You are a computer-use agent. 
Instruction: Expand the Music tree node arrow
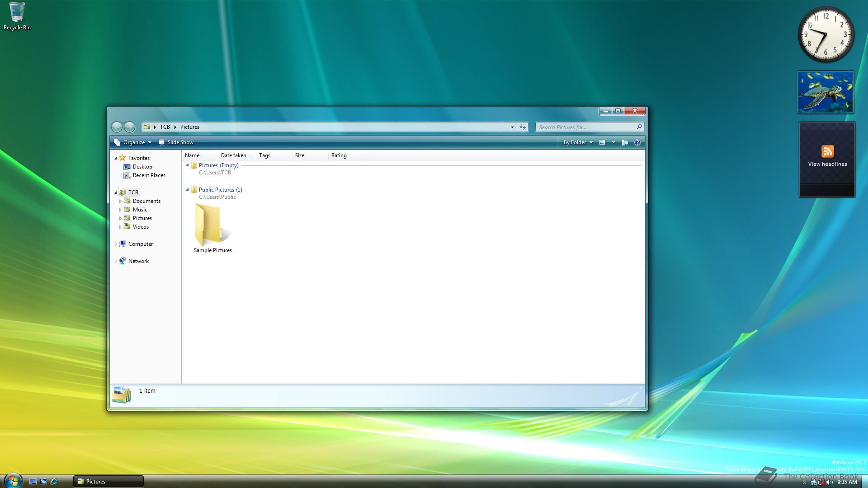[120, 210]
